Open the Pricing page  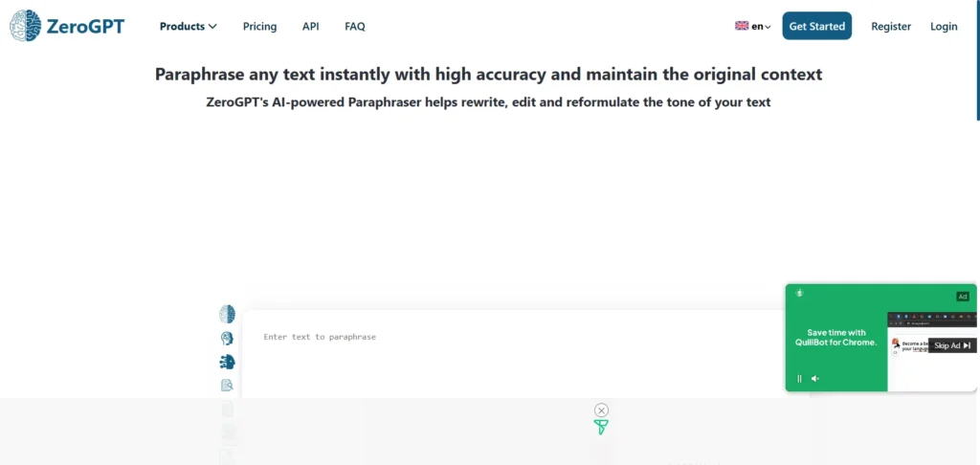click(x=259, y=27)
